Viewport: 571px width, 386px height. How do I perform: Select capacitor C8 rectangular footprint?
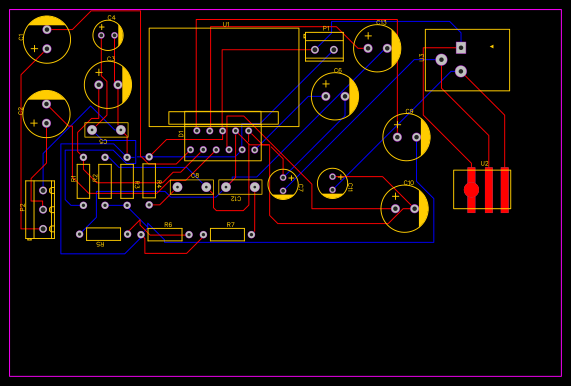(192, 187)
